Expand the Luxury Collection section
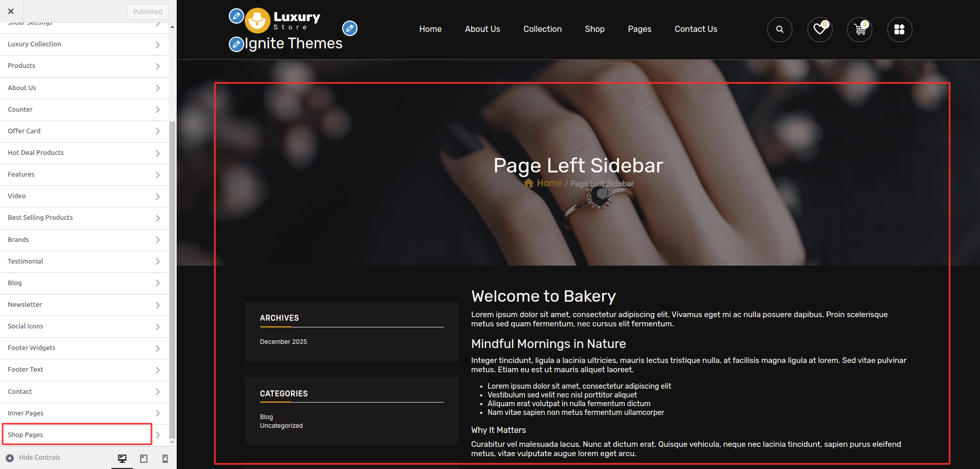Viewport: 980px width, 469px height. [x=84, y=44]
